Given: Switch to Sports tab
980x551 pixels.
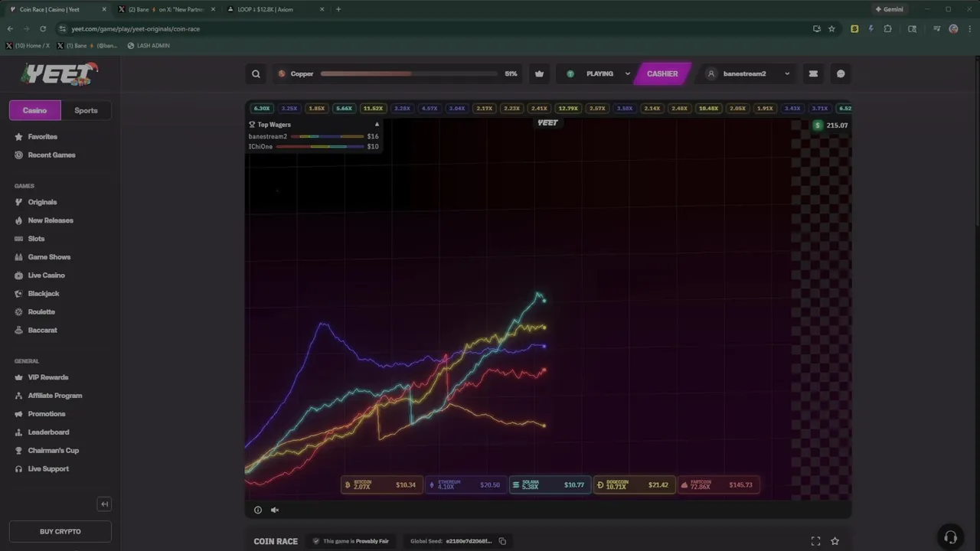Looking at the screenshot, I should tap(86, 110).
